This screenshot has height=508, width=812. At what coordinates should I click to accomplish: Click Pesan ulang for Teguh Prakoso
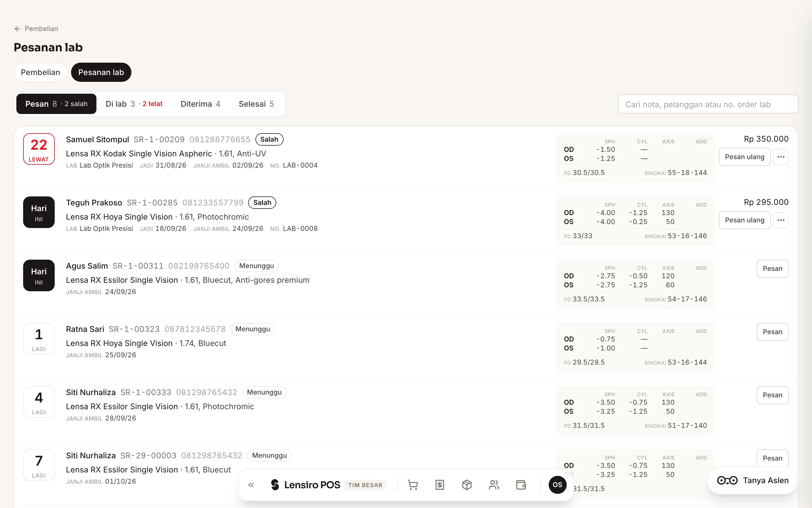coord(745,220)
